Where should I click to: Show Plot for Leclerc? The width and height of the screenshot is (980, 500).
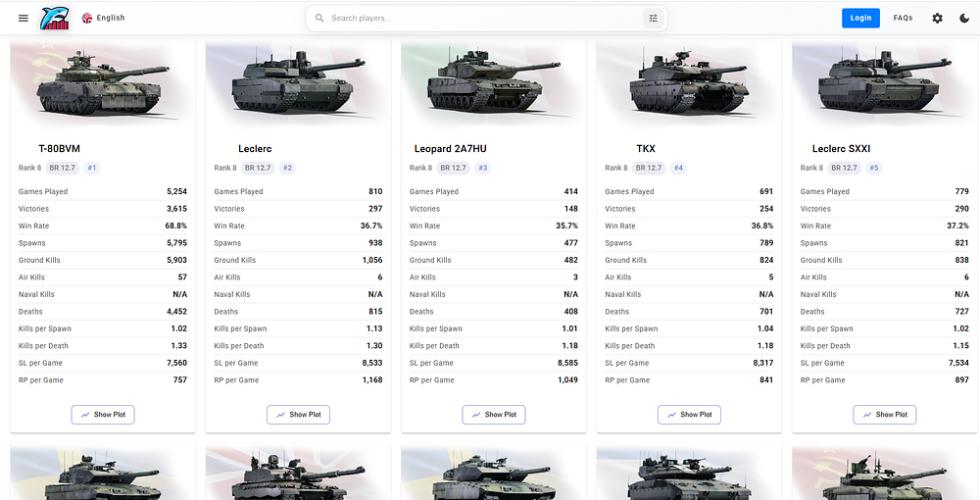(x=298, y=415)
